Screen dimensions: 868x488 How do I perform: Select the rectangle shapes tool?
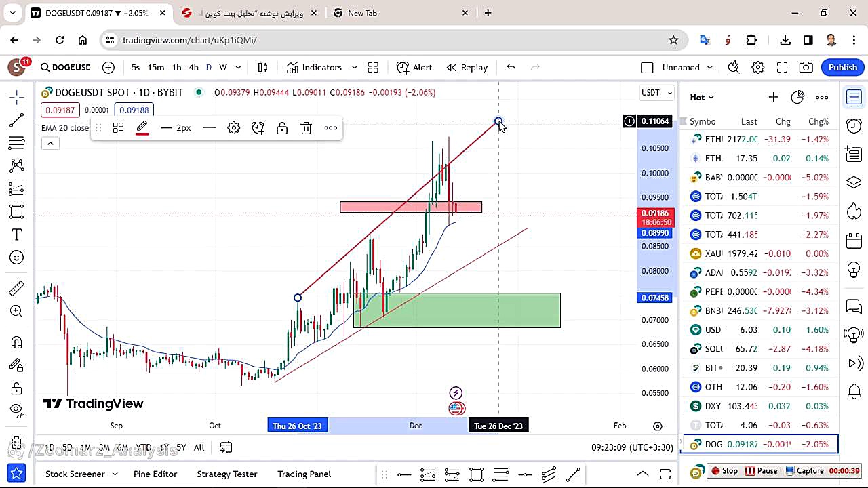(x=17, y=211)
